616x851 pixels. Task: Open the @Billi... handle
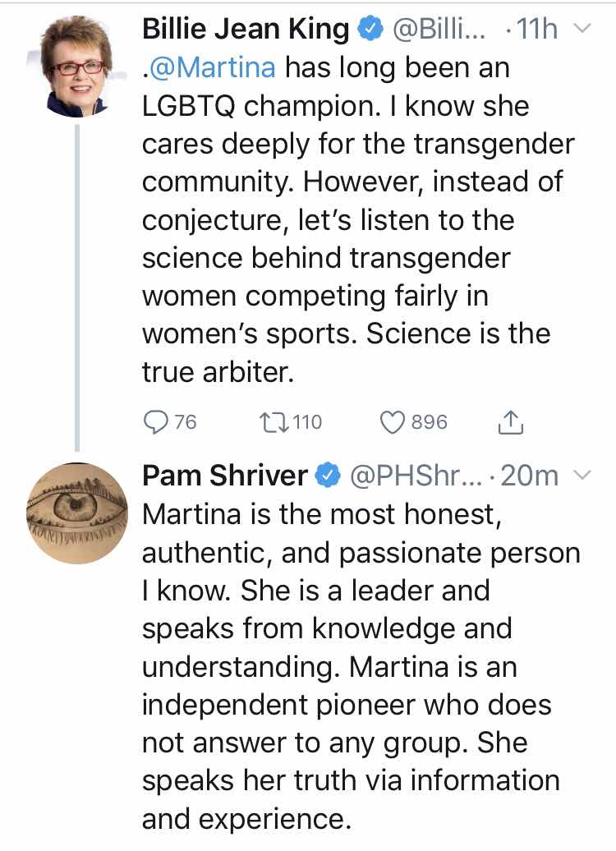[440, 30]
